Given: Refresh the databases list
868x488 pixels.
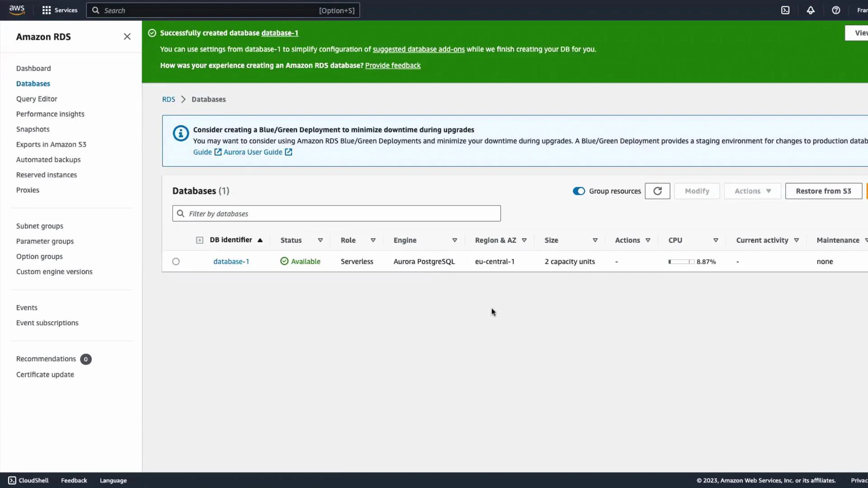Looking at the screenshot, I should pos(657,191).
